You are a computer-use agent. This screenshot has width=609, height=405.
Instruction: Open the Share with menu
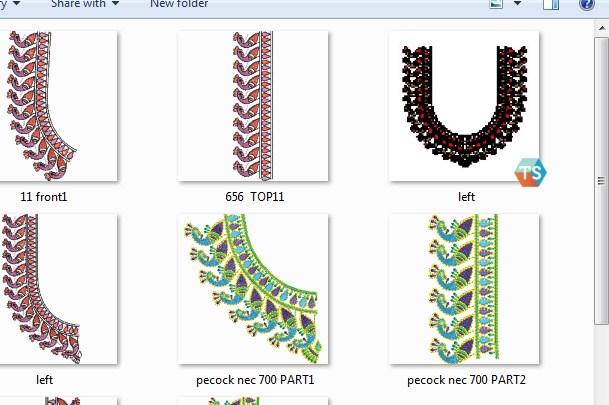[85, 4]
